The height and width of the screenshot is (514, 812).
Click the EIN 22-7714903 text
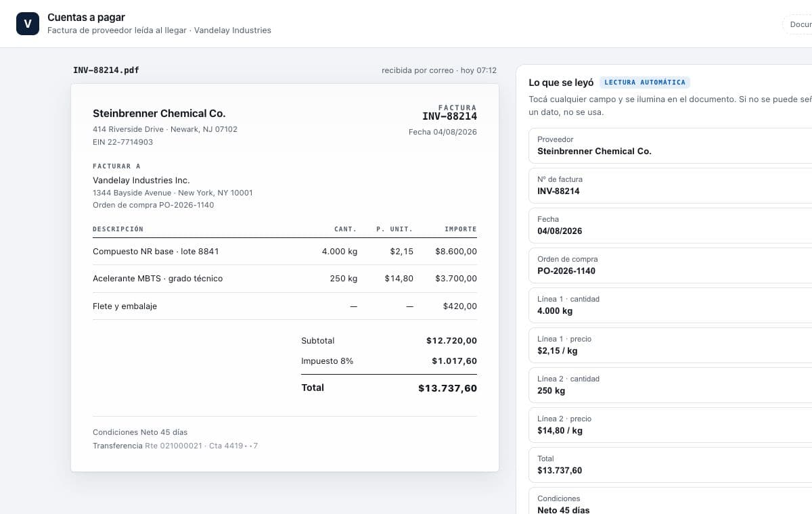pyautogui.click(x=122, y=142)
